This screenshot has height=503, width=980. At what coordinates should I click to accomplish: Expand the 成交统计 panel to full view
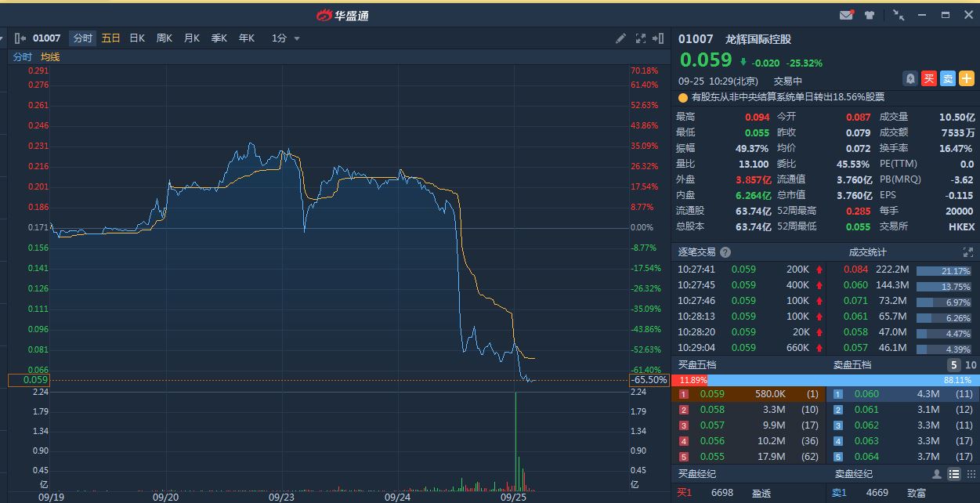[x=967, y=252]
